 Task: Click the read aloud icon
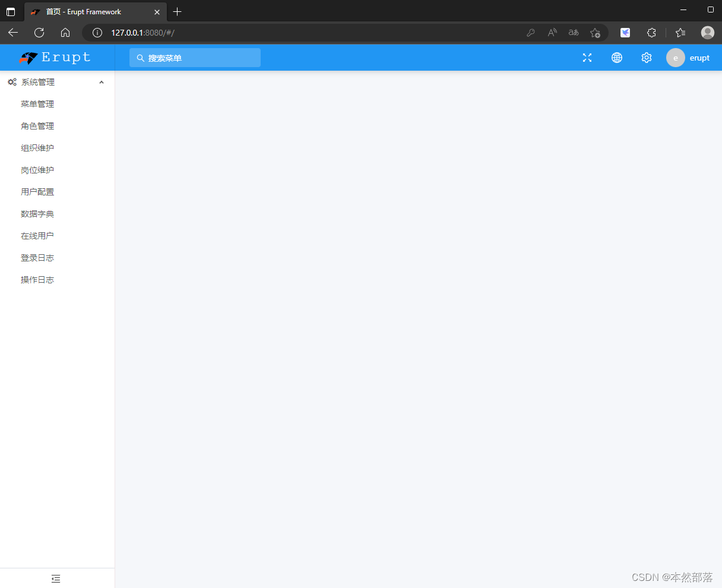click(552, 33)
